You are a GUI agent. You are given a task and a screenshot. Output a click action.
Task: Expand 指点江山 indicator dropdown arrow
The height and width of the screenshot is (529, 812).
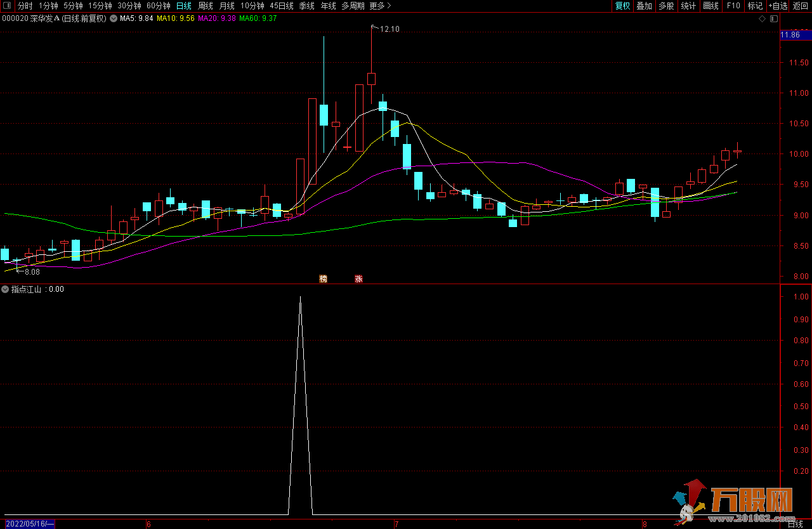5,289
